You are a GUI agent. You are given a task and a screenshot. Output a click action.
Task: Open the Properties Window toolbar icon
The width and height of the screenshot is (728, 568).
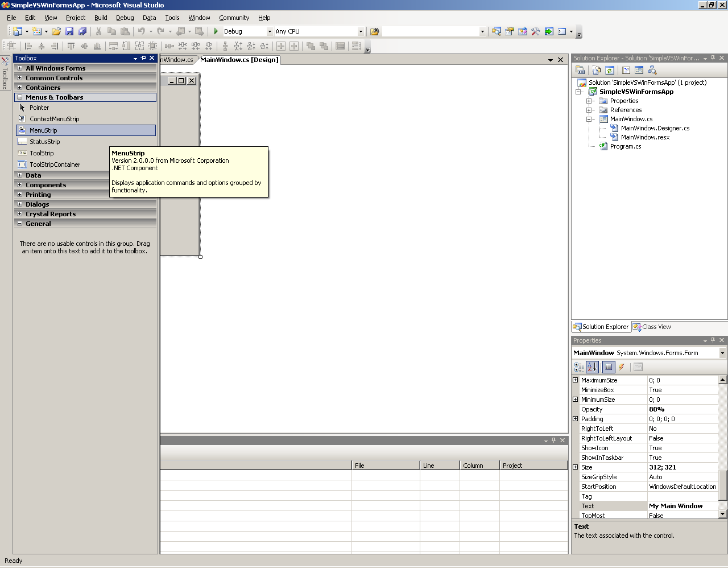[510, 31]
